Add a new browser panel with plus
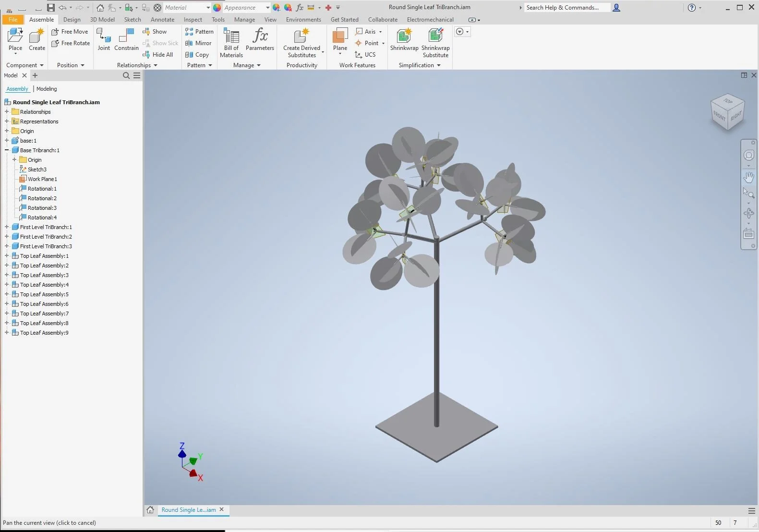Screen dimensions: 759x532 (35, 75)
